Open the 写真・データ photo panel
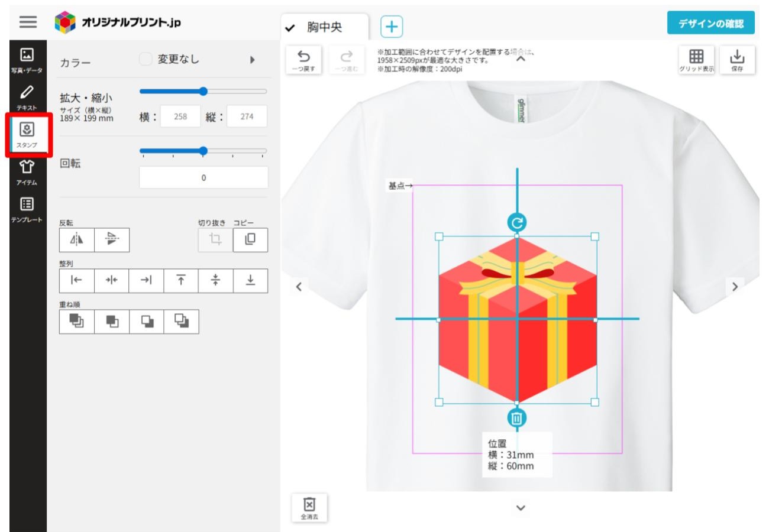 click(26, 60)
